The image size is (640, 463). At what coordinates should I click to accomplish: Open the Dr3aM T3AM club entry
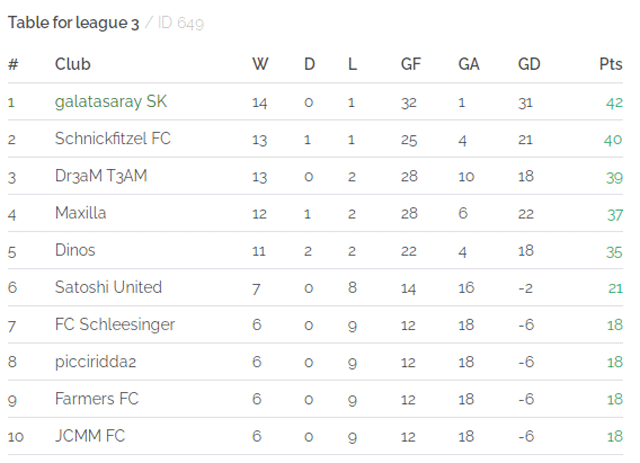click(101, 176)
